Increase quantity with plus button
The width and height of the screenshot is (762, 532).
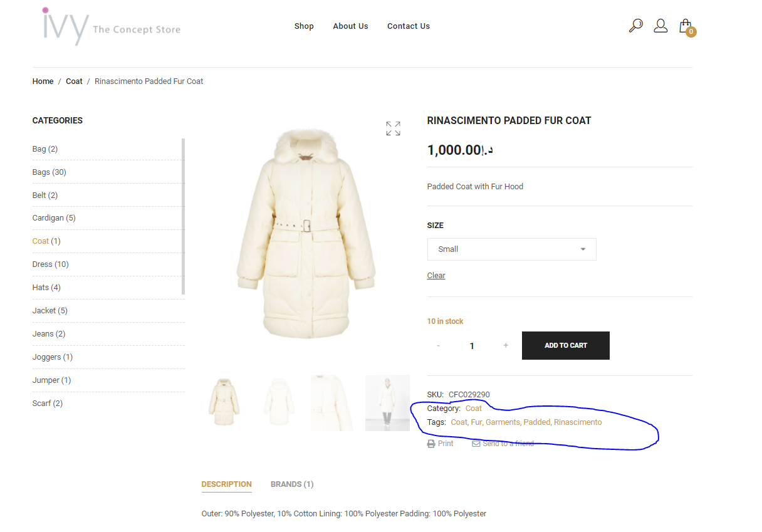506,346
